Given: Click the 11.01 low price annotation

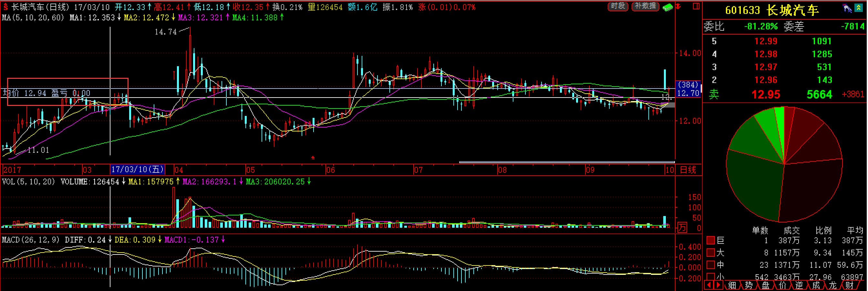Looking at the screenshot, I should pyautogui.click(x=38, y=150).
